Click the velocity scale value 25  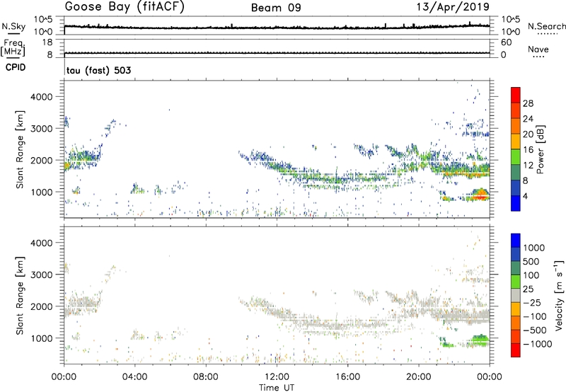[x=529, y=289]
